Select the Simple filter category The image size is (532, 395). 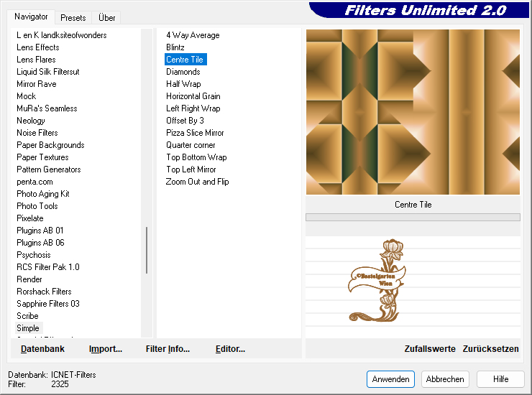click(28, 328)
